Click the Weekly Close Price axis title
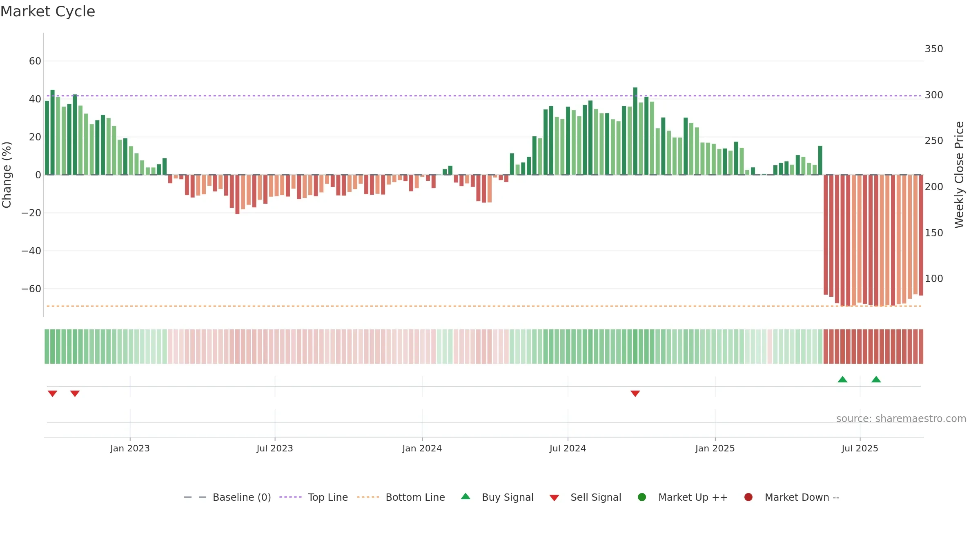 pos(959,175)
